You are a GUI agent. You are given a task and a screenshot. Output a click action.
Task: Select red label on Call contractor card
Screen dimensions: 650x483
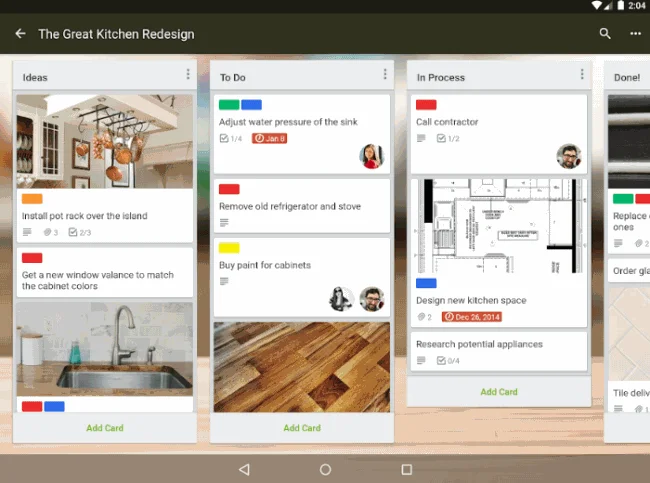(x=426, y=105)
